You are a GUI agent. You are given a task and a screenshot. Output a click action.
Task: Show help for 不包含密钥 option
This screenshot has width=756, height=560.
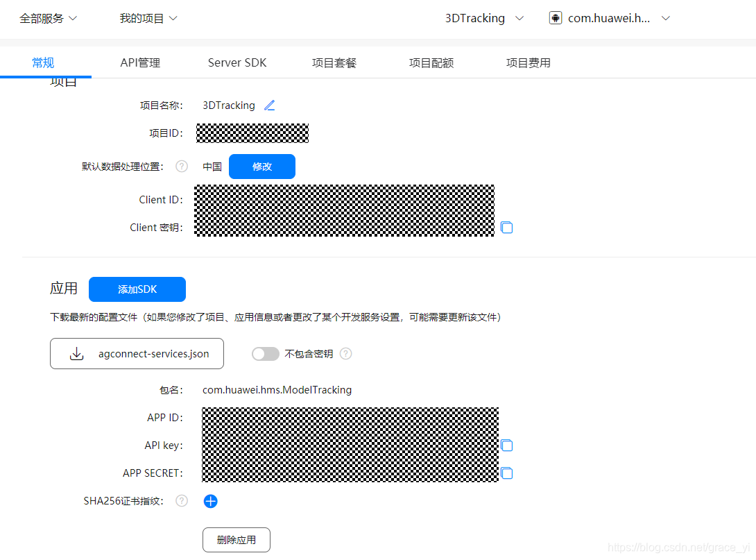click(345, 354)
